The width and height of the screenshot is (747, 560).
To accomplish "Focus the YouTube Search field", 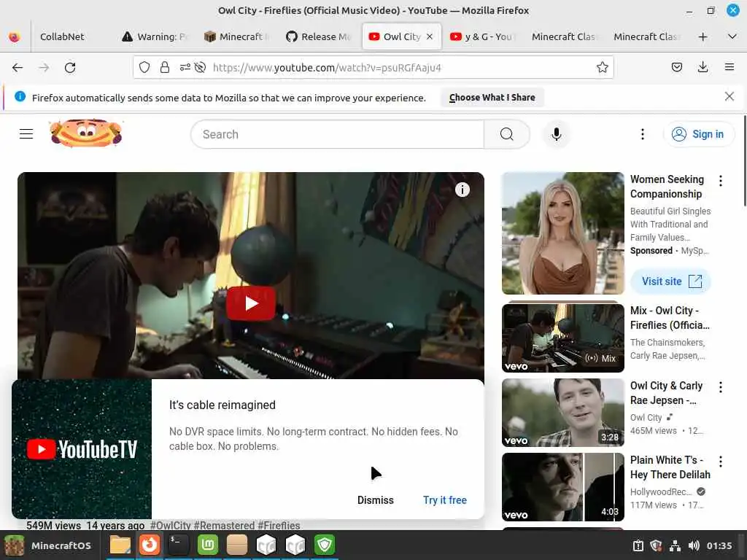I will click(337, 134).
